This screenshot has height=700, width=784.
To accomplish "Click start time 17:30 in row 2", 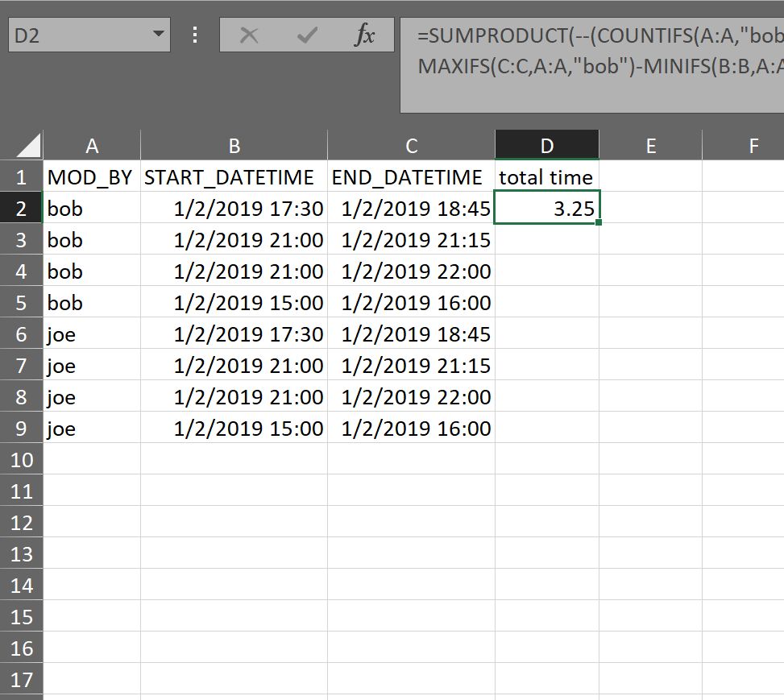I will tap(234, 208).
